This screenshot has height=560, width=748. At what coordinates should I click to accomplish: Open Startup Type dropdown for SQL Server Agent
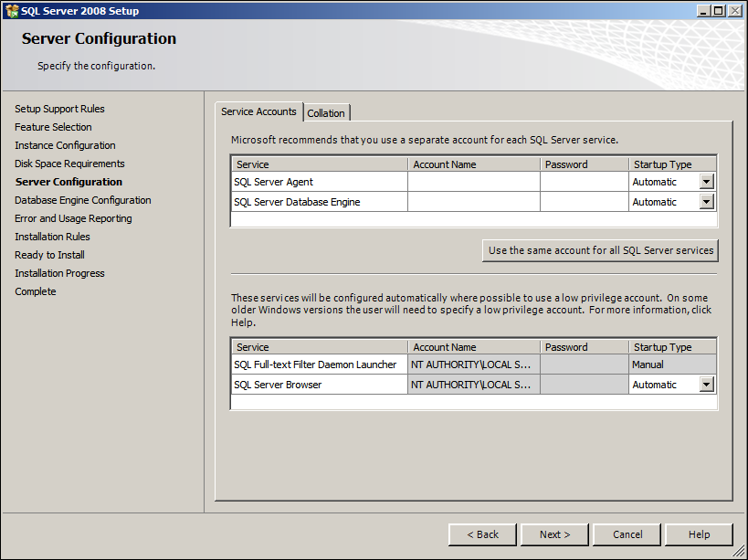pos(707,182)
